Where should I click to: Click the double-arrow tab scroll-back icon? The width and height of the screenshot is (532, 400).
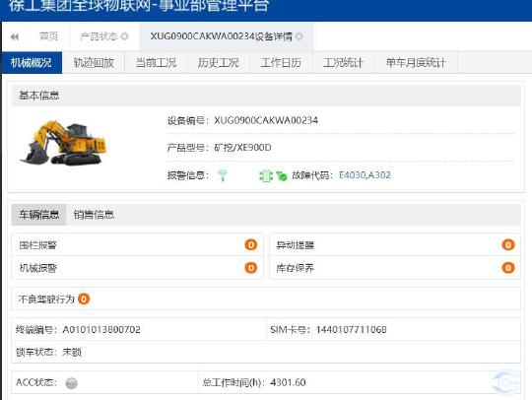[15, 36]
